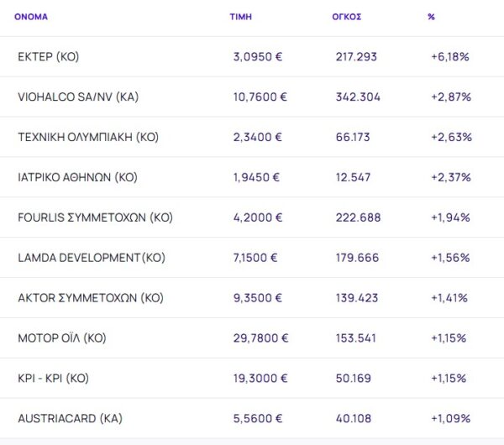Sort by the % change column header

pyautogui.click(x=431, y=17)
